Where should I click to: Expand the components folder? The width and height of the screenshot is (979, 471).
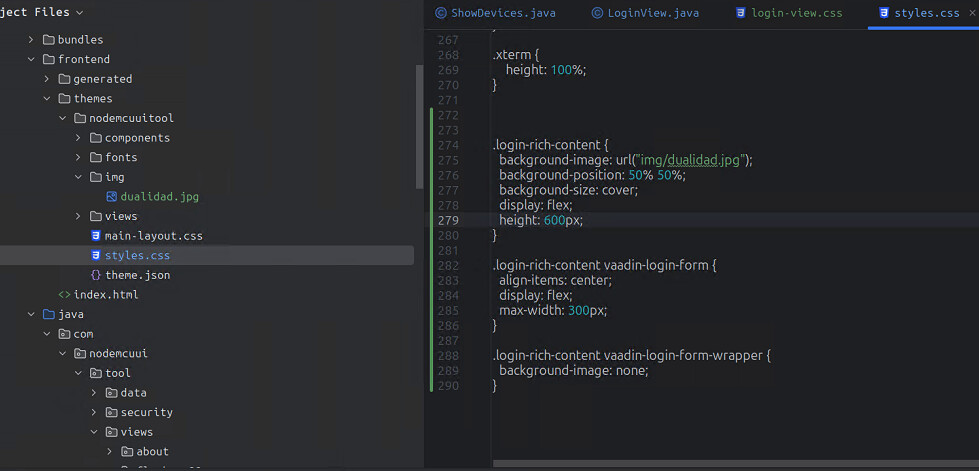coord(78,138)
